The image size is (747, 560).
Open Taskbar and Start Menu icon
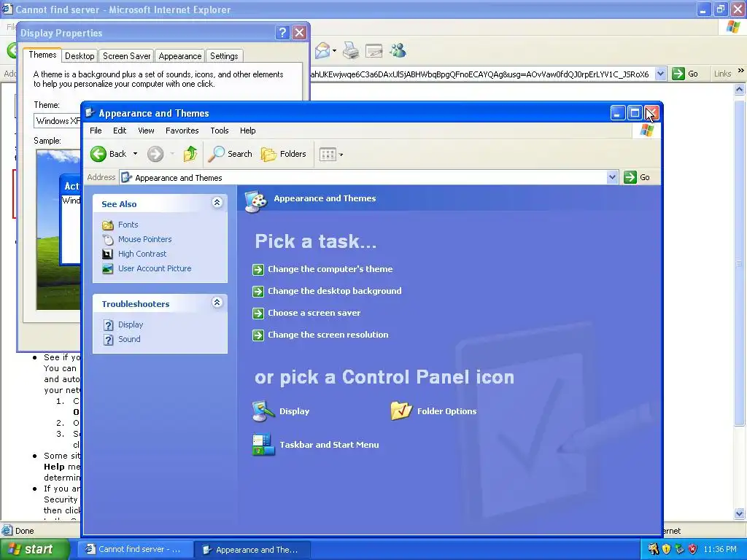click(x=315, y=445)
